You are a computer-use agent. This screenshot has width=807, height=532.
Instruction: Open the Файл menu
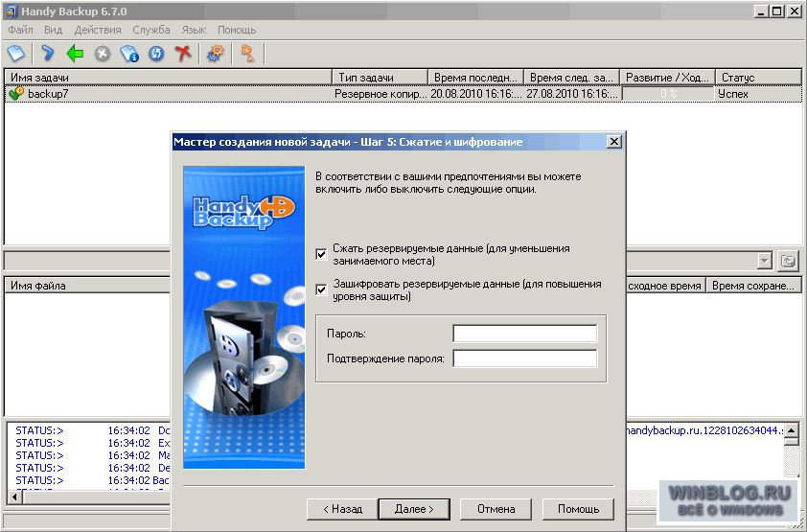tap(20, 30)
